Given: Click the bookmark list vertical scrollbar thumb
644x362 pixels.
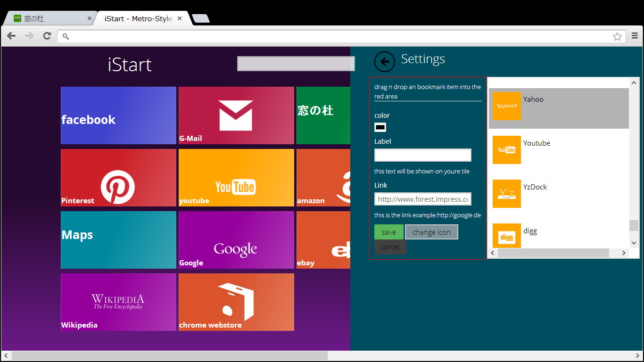Looking at the screenshot, I should (x=634, y=225).
